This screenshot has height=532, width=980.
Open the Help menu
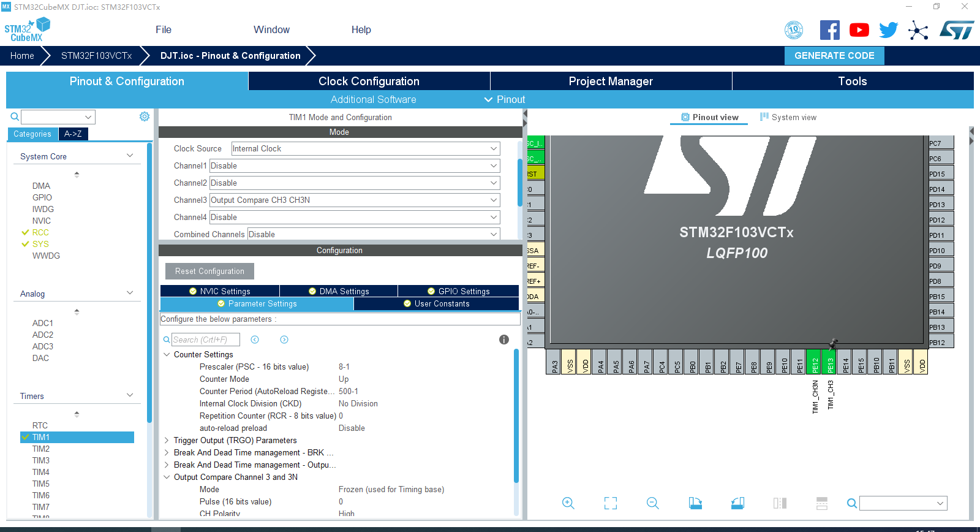361,29
